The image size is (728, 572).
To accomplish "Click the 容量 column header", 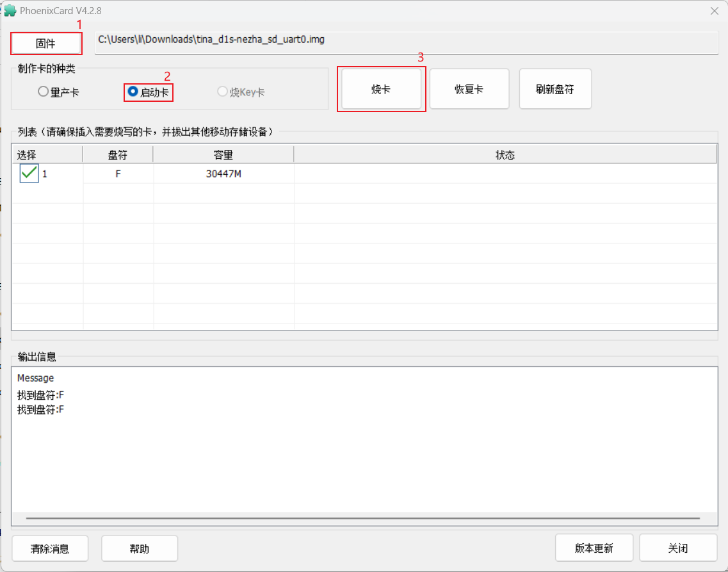I will point(223,154).
